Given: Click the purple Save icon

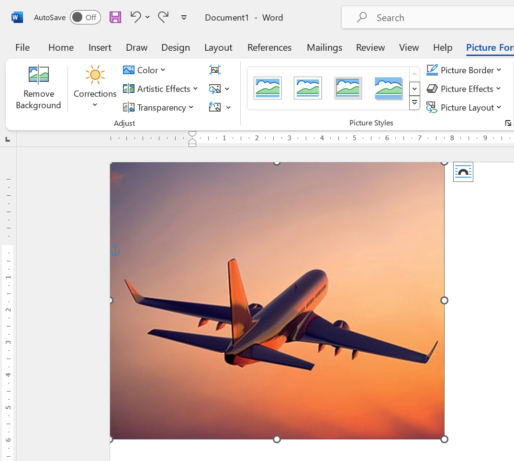Looking at the screenshot, I should [x=115, y=17].
